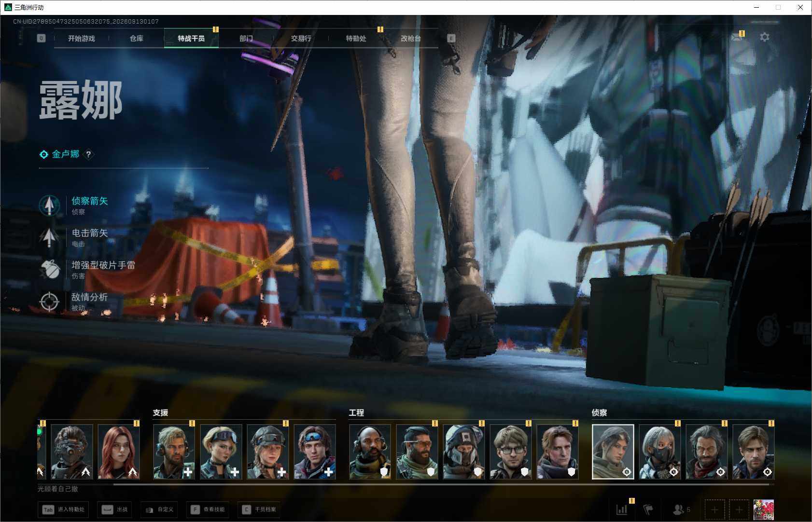
Task: Click the second empty squad slot plus
Action: [739, 510]
